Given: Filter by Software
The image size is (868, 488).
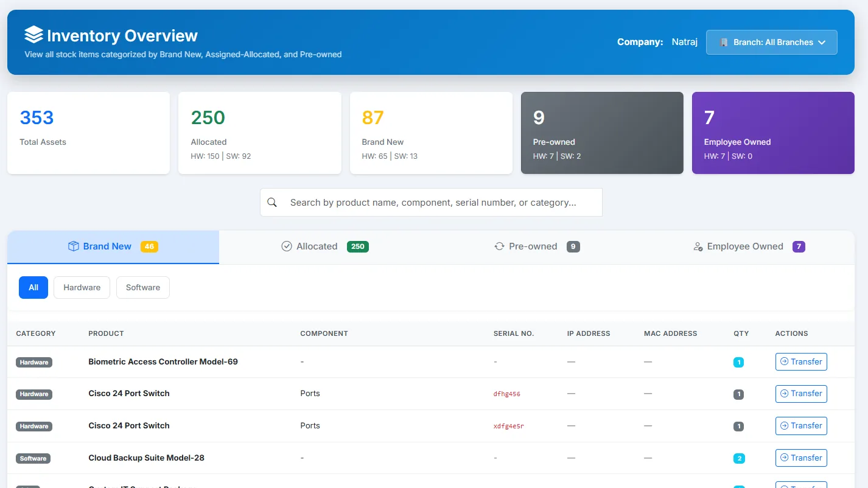Looking at the screenshot, I should [x=143, y=287].
